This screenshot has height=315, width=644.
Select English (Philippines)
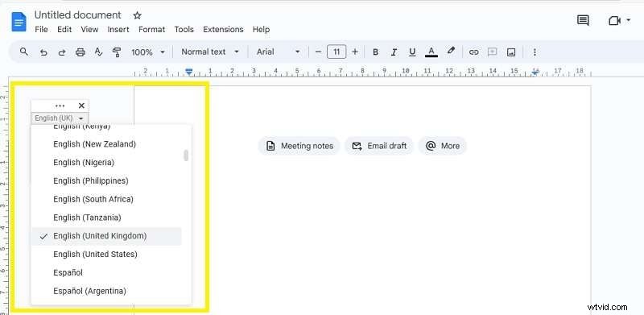(106, 180)
